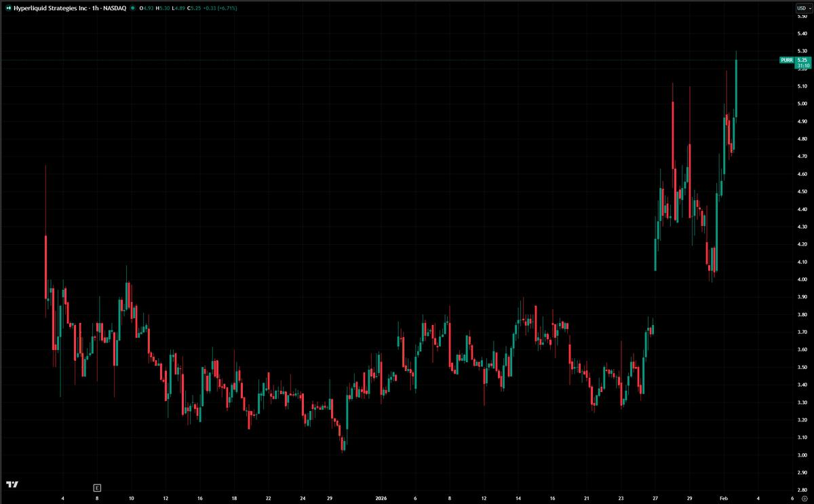Click the 5.00 price axis label
This screenshot has width=814, height=504.
coord(801,104)
